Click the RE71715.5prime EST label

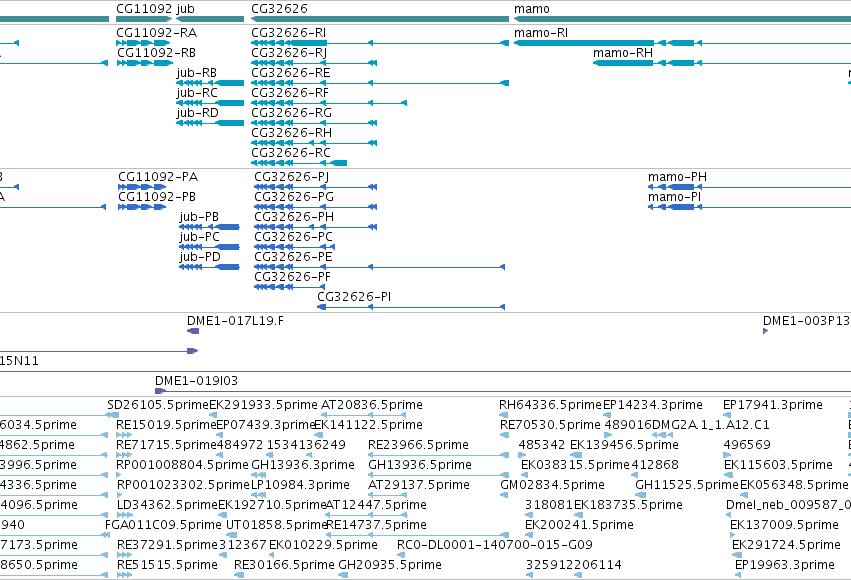pos(167,445)
